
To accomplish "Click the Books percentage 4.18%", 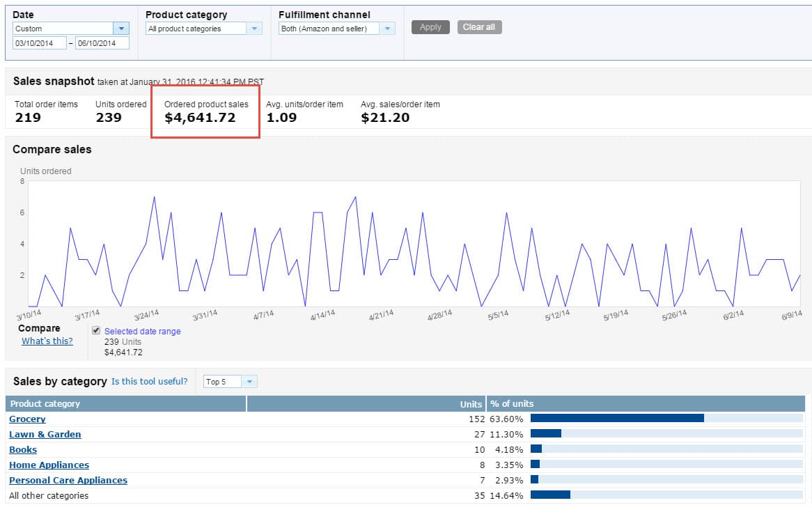I will tap(509, 450).
